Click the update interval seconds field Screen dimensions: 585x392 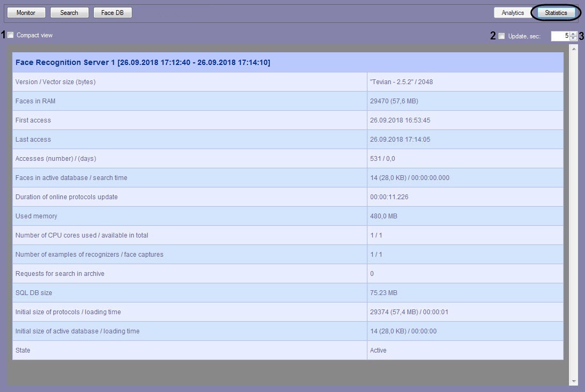(559, 36)
